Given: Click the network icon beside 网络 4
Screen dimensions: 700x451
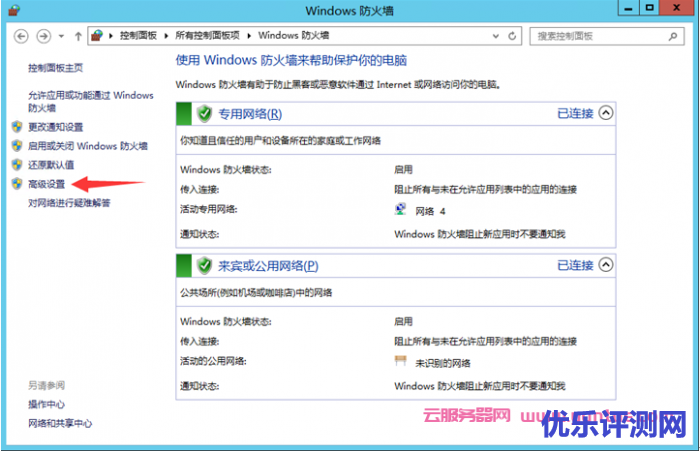Looking at the screenshot, I should (400, 209).
